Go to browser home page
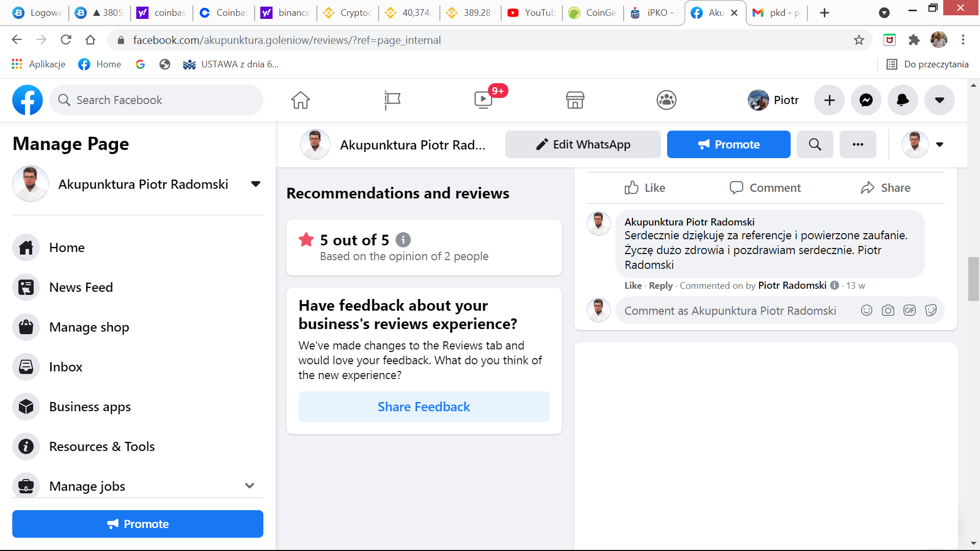The height and width of the screenshot is (551, 980). 90,40
